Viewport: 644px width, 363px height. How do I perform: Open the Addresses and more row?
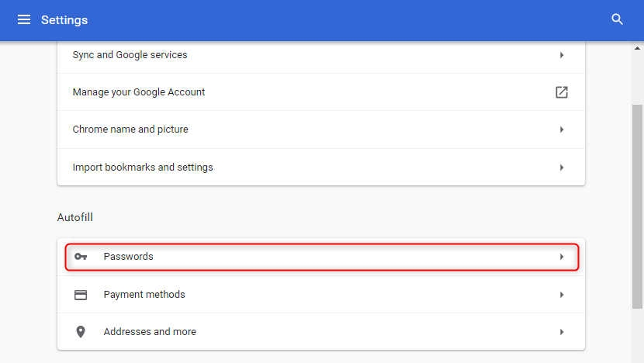321,332
